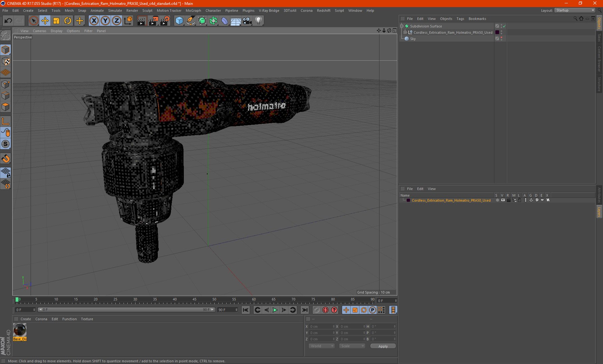Toggle Subdivision Surface green enable checkmark
The image size is (603, 364).
point(505,26)
